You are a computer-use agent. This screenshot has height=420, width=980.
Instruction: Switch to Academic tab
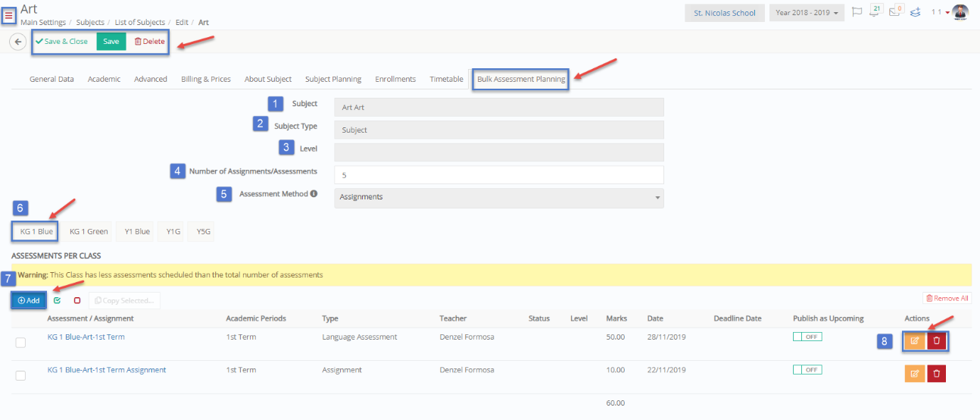(104, 79)
